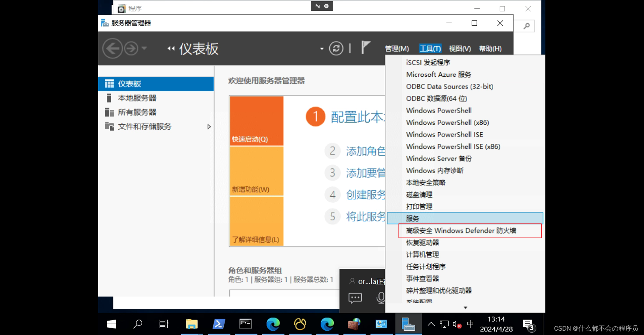This screenshot has width=644, height=335.
Task: Choose 磁盘清理
Action: pos(465,195)
